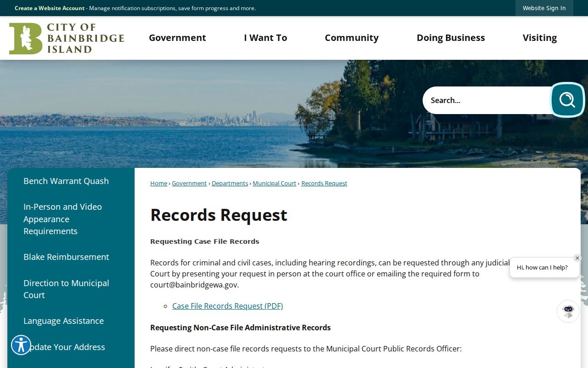This screenshot has width=588, height=368.
Task: Go to Government breadcrumb
Action: coord(189,183)
